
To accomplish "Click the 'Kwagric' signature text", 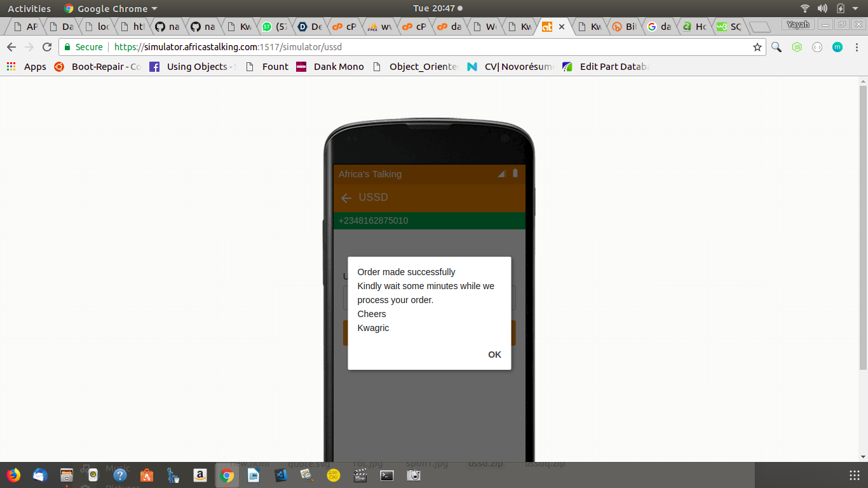I will point(373,328).
